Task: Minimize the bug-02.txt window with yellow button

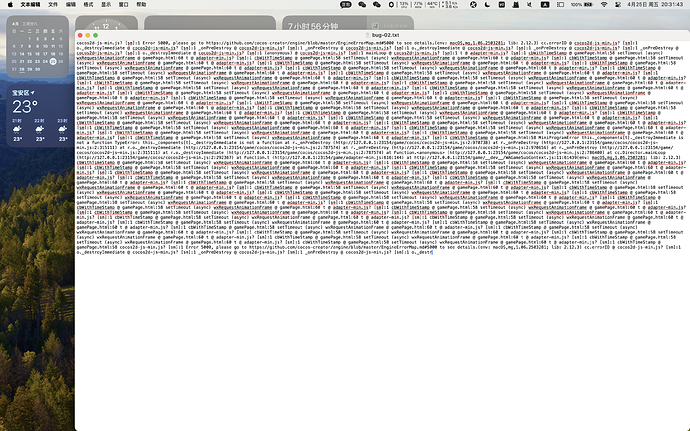Action: tap(88, 35)
